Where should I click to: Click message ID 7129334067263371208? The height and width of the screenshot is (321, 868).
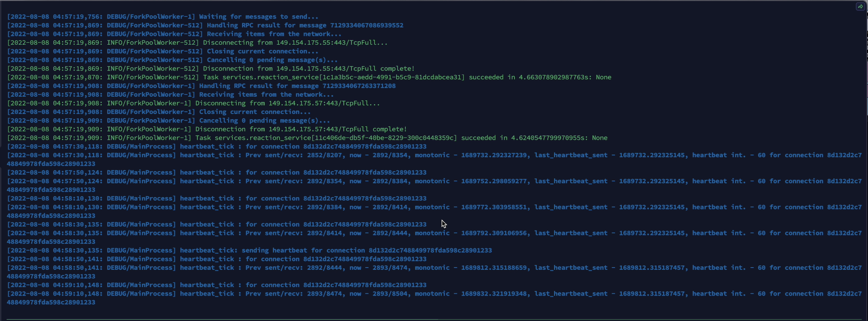359,86
